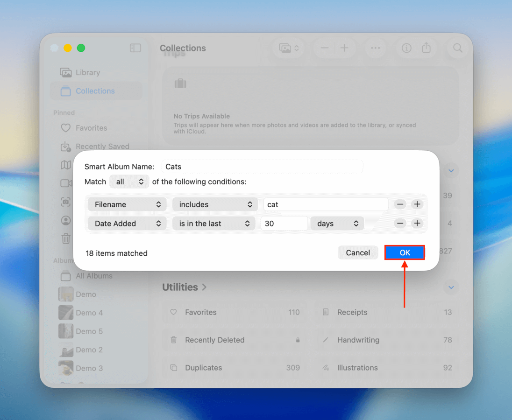Open the "days" unit dropdown
This screenshot has width=512, height=420.
(337, 223)
